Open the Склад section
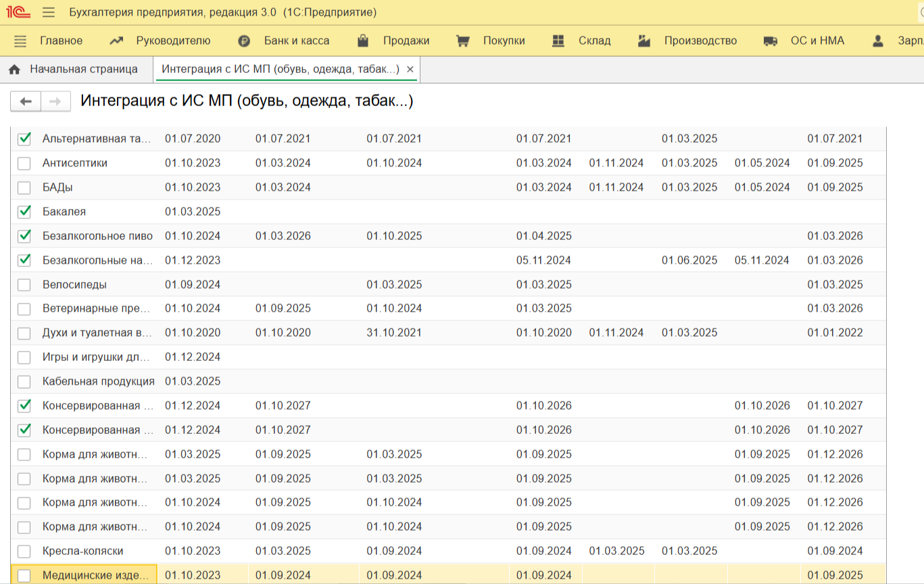924x584 pixels. click(594, 41)
